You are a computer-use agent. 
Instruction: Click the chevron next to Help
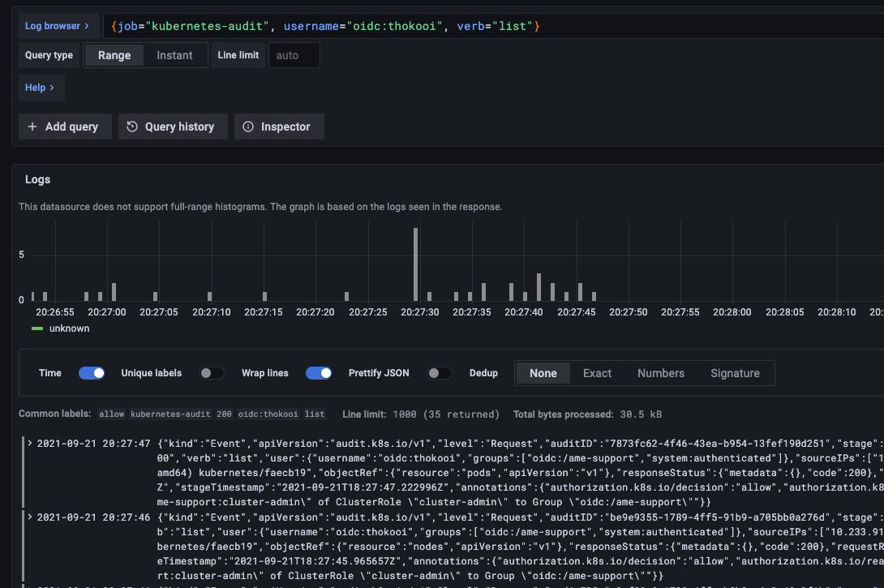(52, 88)
